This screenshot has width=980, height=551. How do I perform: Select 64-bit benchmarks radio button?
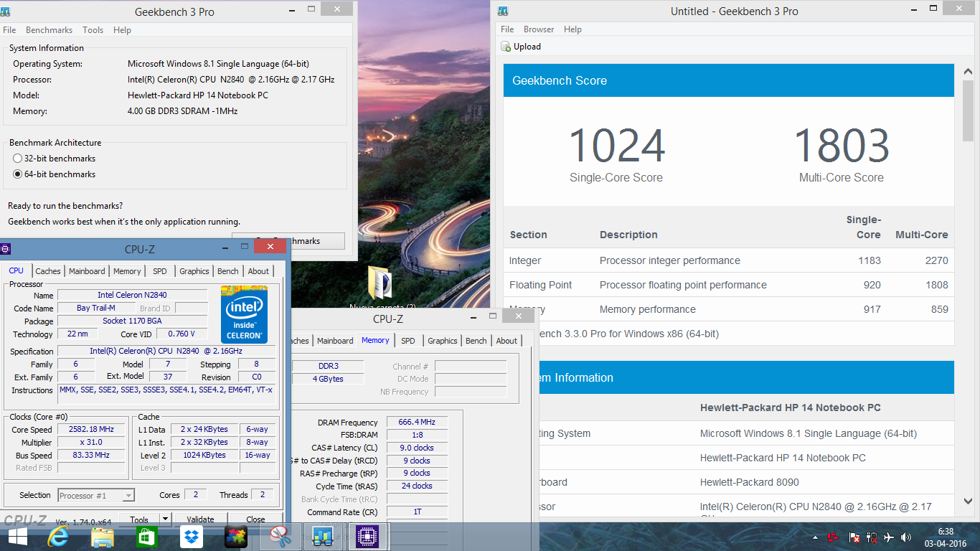[x=18, y=174]
